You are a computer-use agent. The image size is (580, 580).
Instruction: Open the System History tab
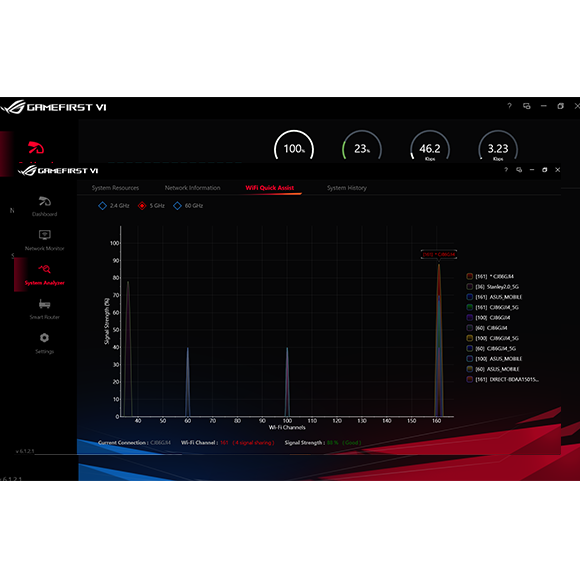(347, 188)
